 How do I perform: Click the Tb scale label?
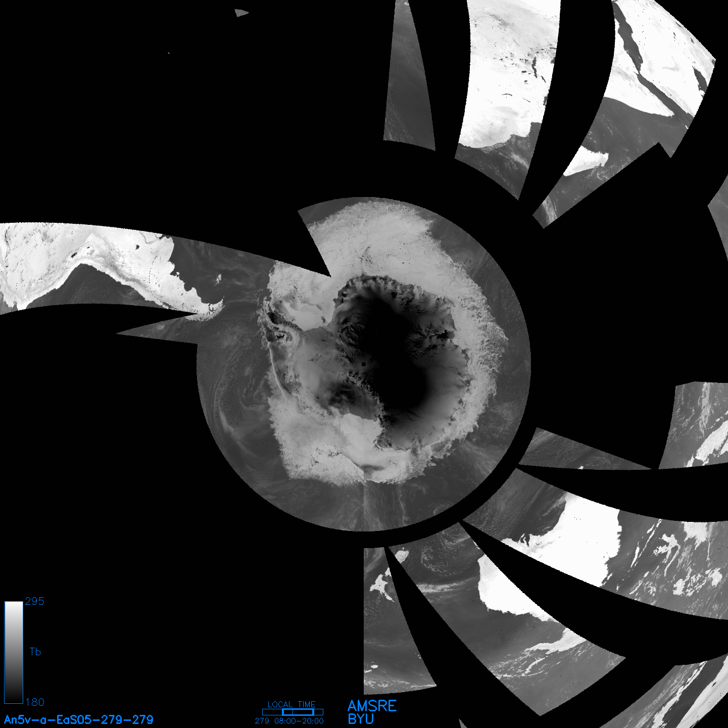pyautogui.click(x=35, y=652)
